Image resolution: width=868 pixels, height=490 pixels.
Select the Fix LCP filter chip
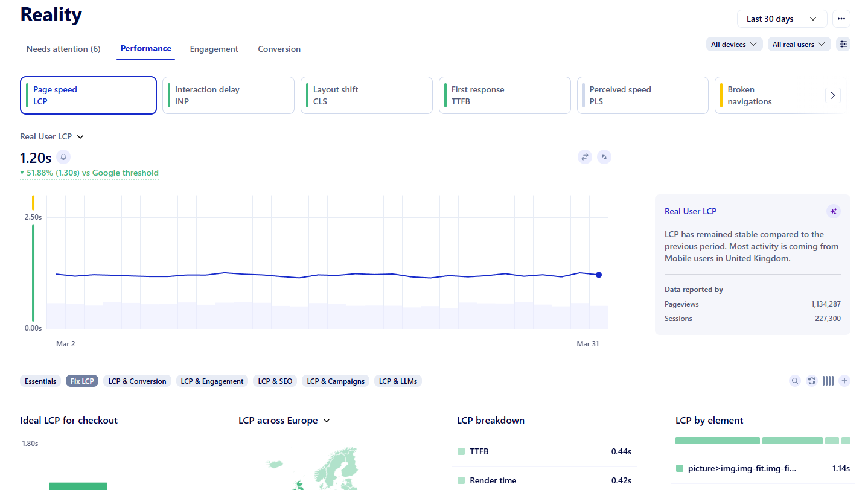[x=81, y=381]
